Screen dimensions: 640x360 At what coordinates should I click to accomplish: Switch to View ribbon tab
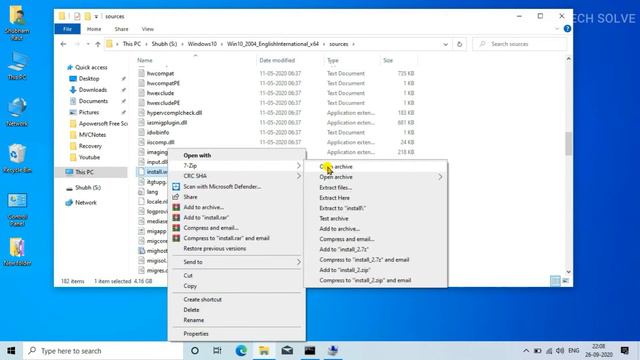pos(148,29)
